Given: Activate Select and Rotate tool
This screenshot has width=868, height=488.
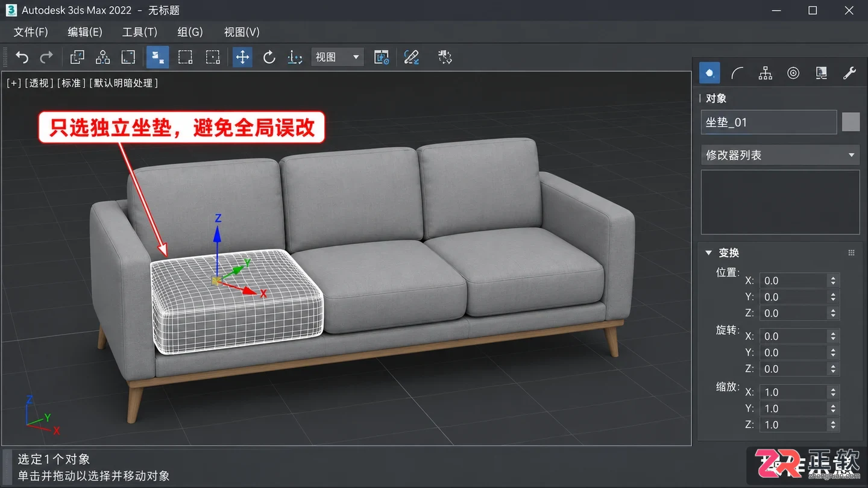Looking at the screenshot, I should pos(269,57).
